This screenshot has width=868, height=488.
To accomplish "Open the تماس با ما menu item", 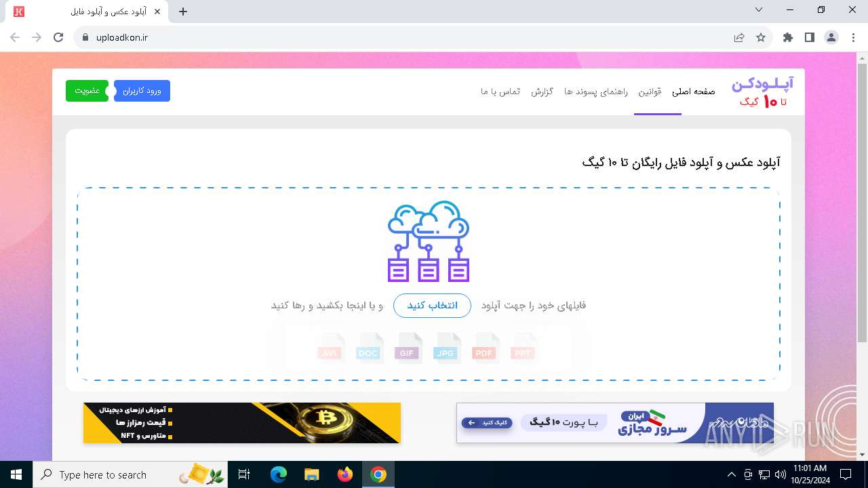I will tap(500, 91).
